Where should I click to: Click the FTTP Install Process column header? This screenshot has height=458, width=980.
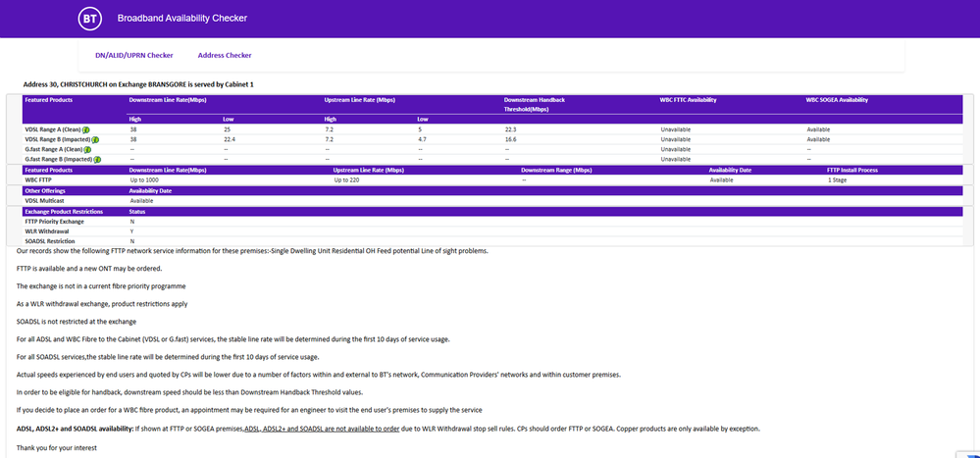860,170
